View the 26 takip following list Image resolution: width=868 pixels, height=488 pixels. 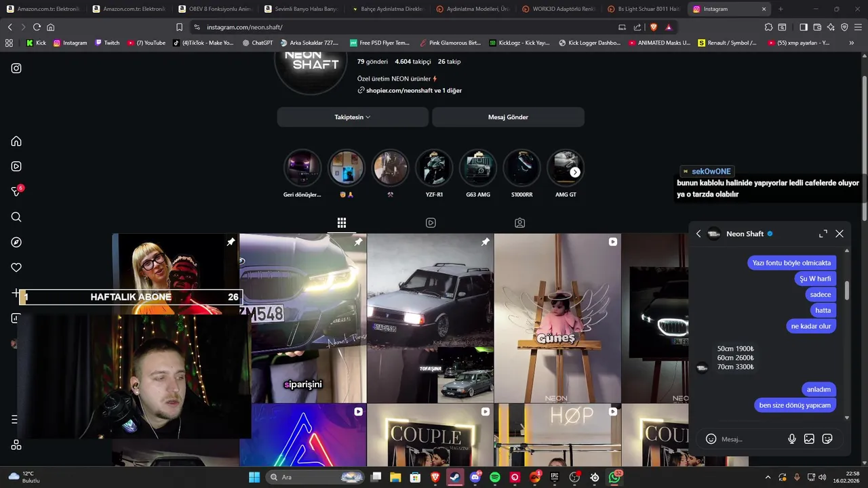(449, 61)
